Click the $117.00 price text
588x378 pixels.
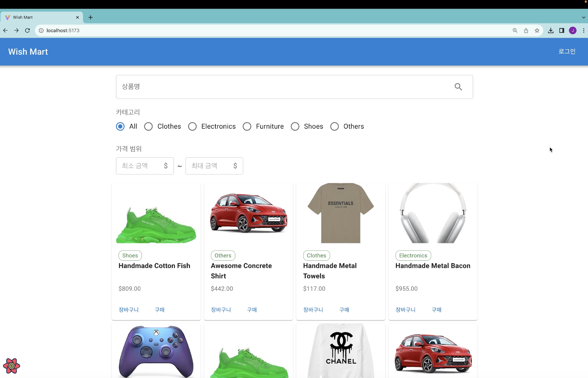point(314,289)
